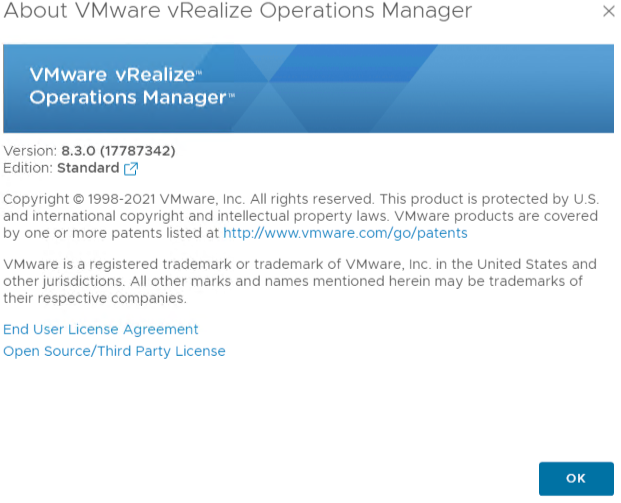The height and width of the screenshot is (503, 621).
Task: Open the Open Source/Third Party License link
Action: click(x=114, y=351)
